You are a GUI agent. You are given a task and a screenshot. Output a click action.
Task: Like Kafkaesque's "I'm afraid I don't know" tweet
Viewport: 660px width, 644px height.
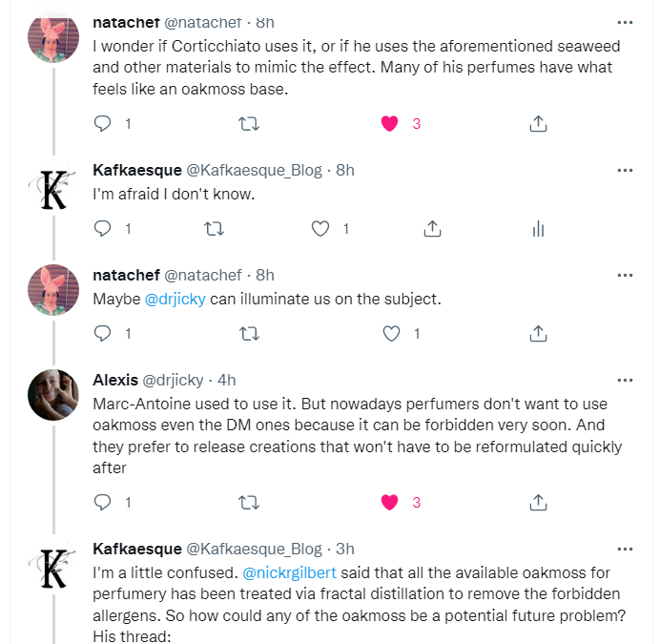(x=321, y=229)
